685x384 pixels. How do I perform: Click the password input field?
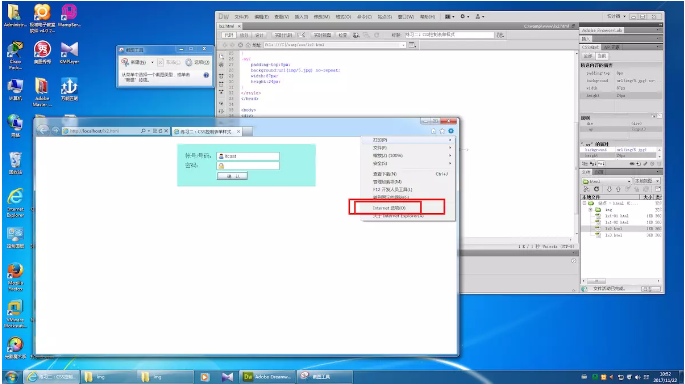click(248, 166)
